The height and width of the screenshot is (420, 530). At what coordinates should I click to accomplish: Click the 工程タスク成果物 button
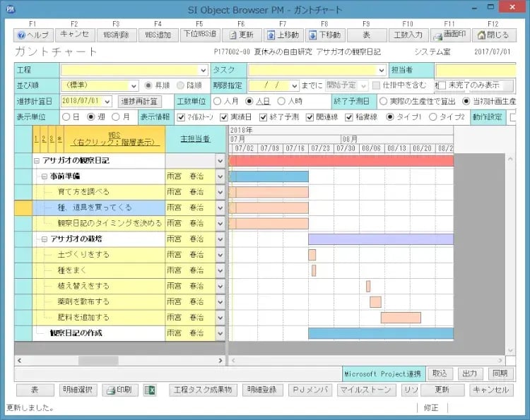point(203,390)
